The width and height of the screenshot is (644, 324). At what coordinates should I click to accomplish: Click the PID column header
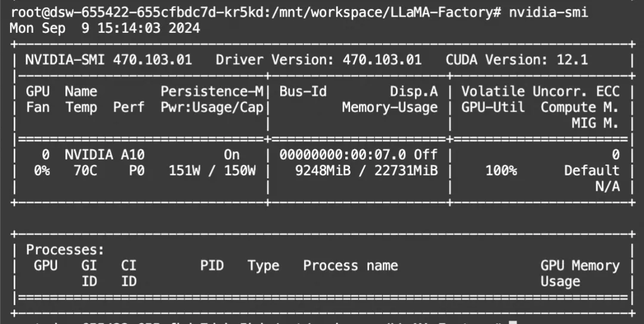click(212, 266)
